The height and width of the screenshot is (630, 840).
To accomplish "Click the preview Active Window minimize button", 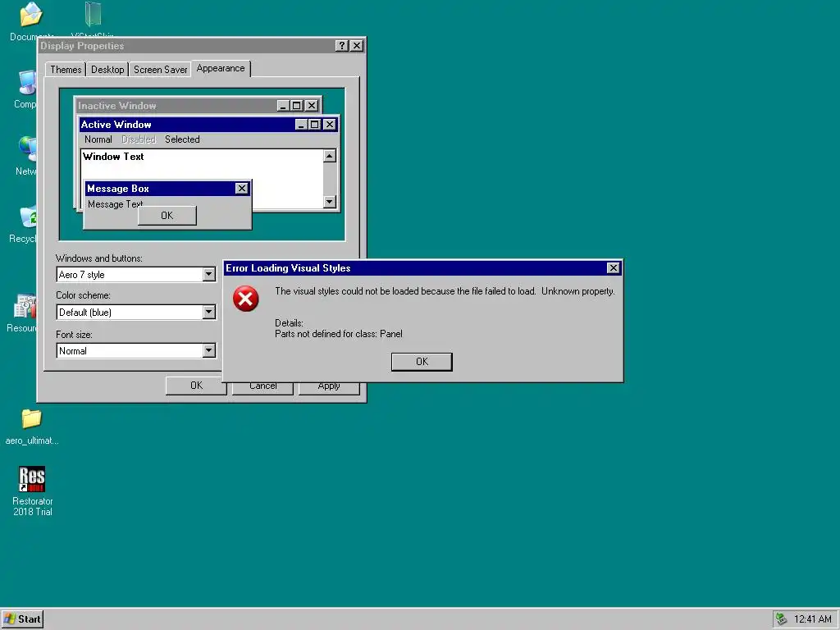I will point(302,125).
